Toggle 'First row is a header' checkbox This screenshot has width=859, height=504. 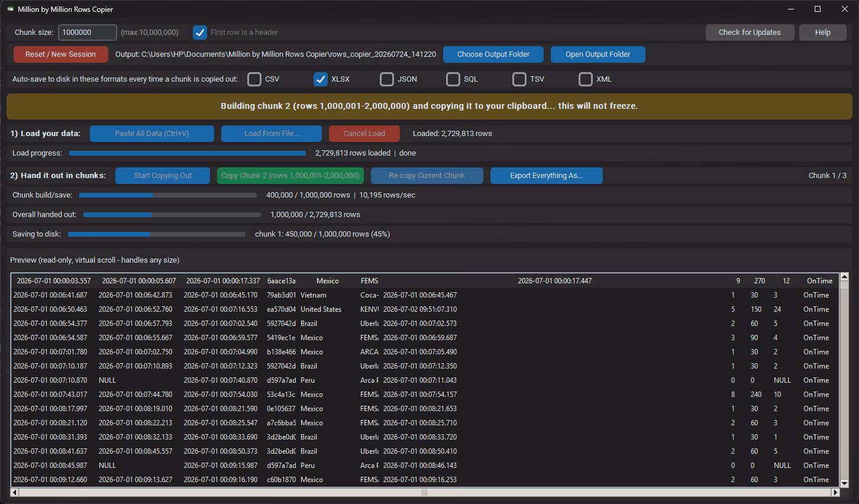200,33
